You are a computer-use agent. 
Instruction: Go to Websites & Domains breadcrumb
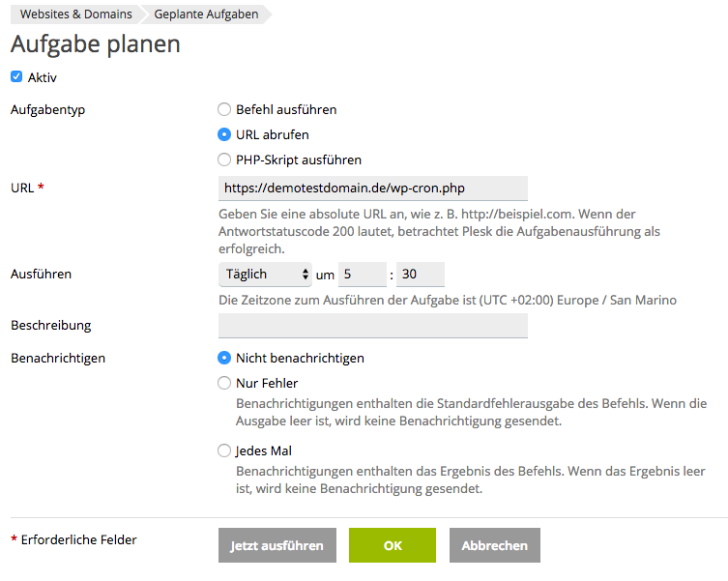(76, 15)
